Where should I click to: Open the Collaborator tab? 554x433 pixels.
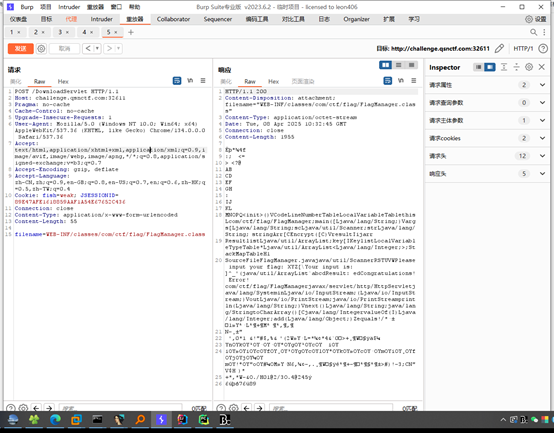[173, 19]
